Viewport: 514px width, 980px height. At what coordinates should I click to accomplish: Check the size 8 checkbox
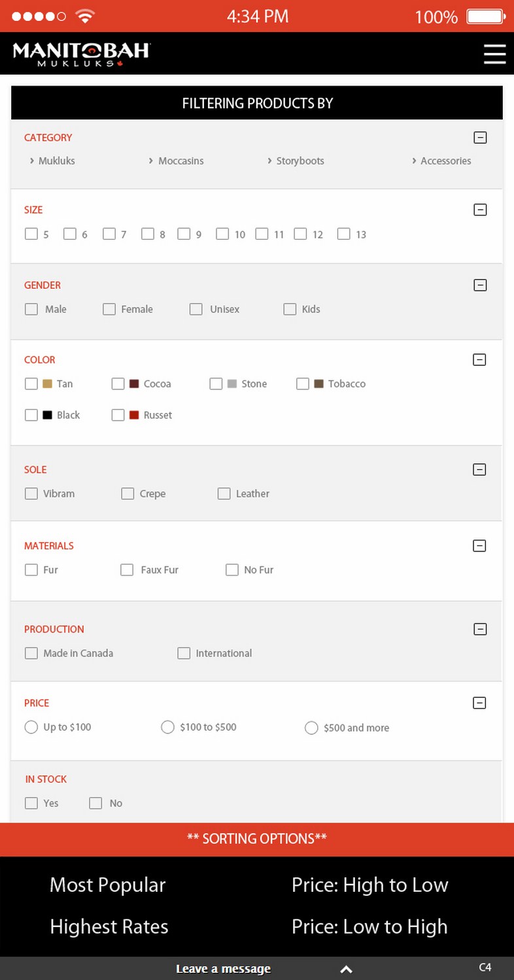(x=148, y=234)
